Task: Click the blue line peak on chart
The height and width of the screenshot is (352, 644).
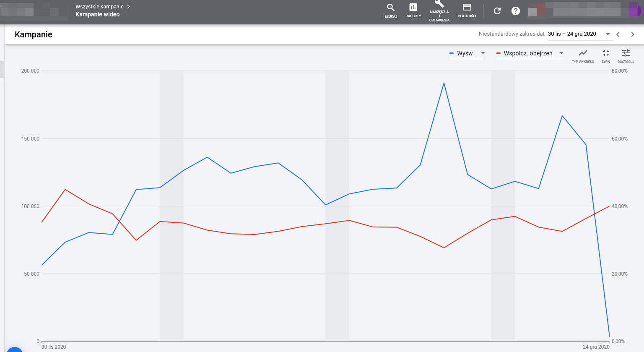Action: tap(444, 83)
